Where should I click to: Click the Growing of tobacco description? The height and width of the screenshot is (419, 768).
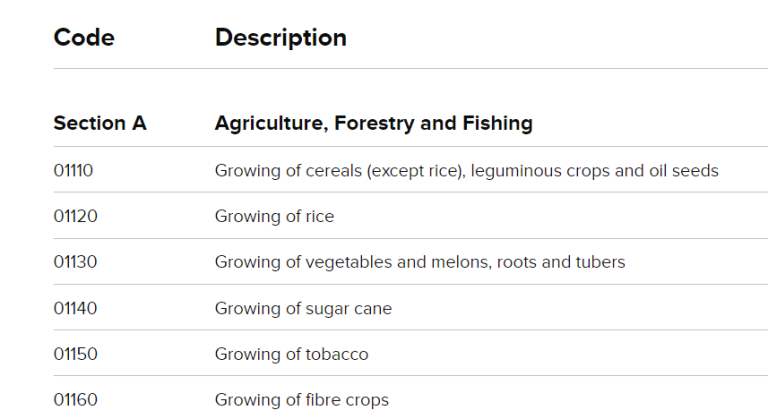pos(291,355)
